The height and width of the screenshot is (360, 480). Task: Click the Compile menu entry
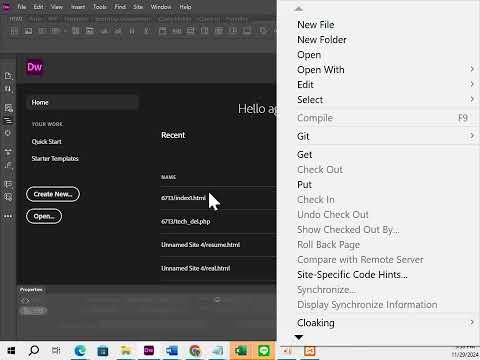point(315,118)
